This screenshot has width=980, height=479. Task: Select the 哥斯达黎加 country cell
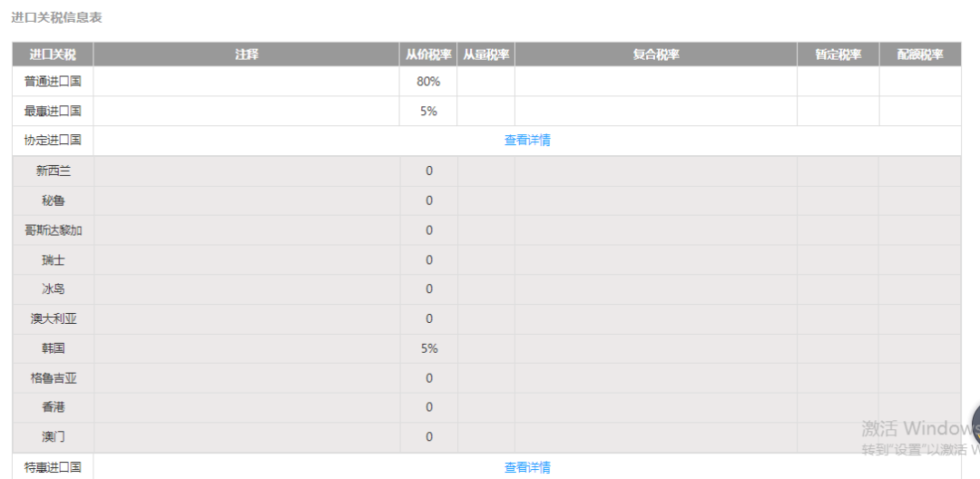pyautogui.click(x=54, y=230)
